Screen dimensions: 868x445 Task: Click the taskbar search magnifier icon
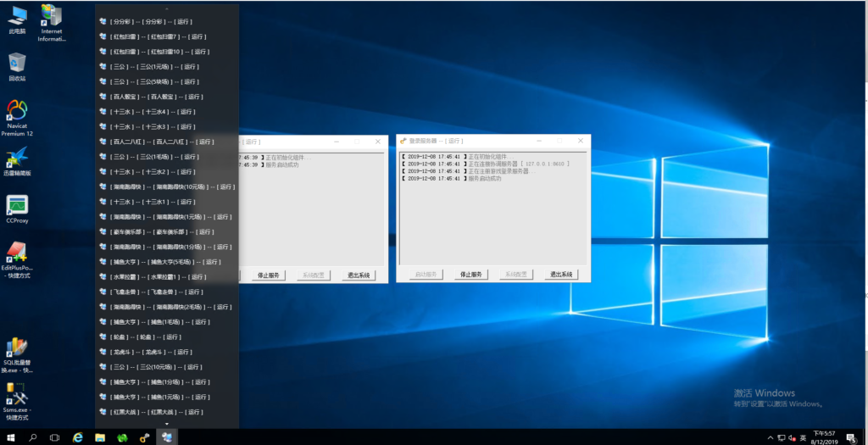point(33,437)
